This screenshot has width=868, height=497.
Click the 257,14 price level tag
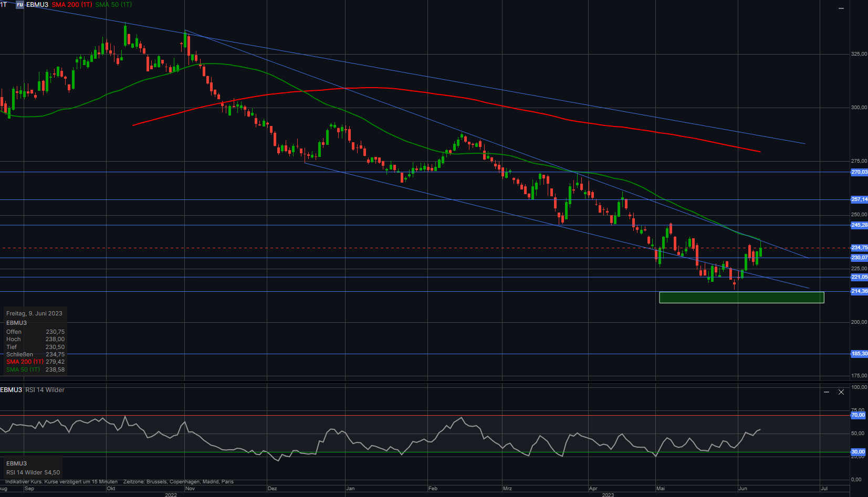coord(859,199)
